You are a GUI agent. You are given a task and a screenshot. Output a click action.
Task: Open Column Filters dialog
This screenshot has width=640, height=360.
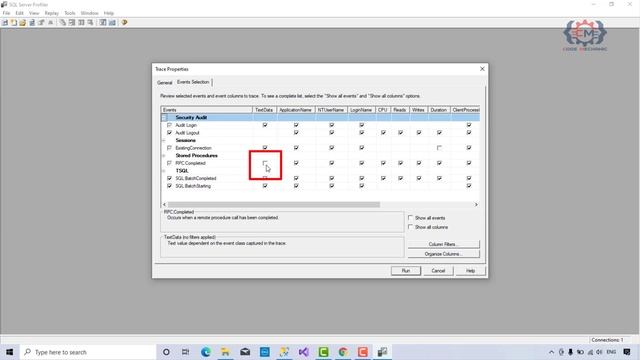[x=444, y=244]
